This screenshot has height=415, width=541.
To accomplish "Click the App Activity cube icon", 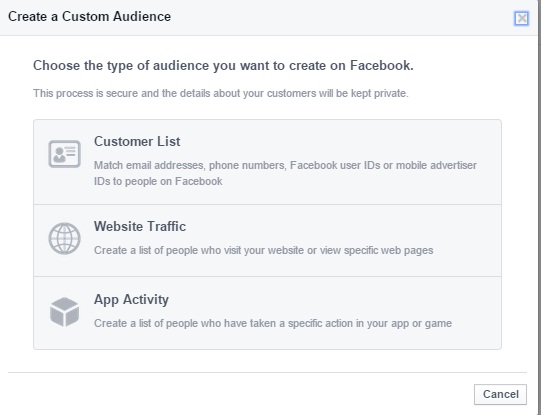I will (x=65, y=312).
